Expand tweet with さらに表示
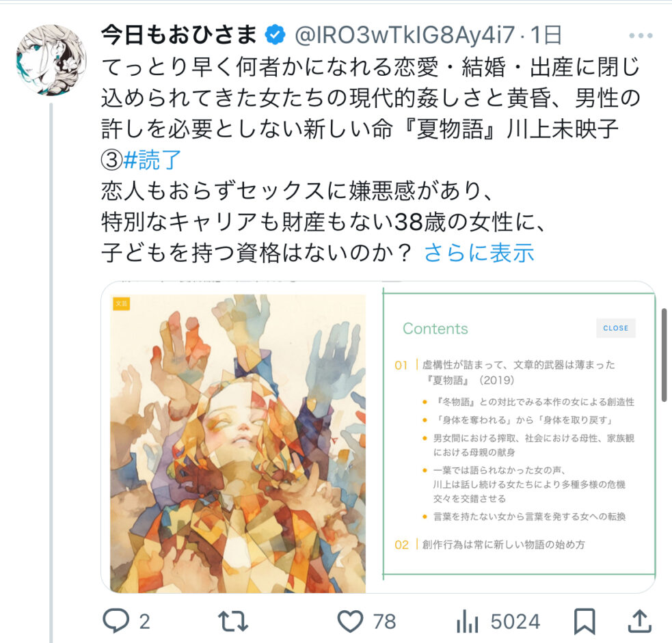This screenshot has width=672, height=643. [479, 252]
